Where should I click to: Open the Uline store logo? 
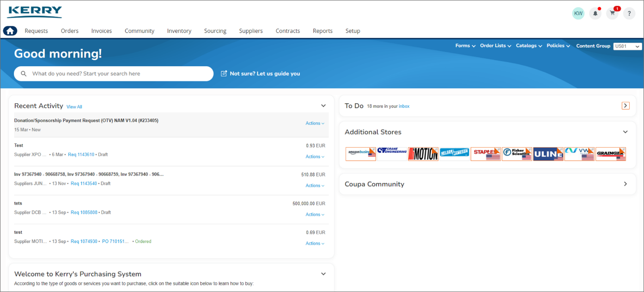click(548, 154)
